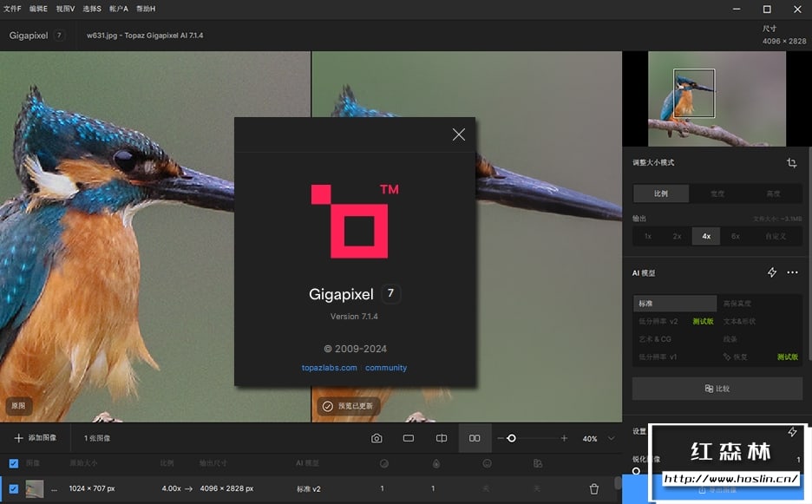Select the 比例 resize mode tab

click(x=661, y=193)
